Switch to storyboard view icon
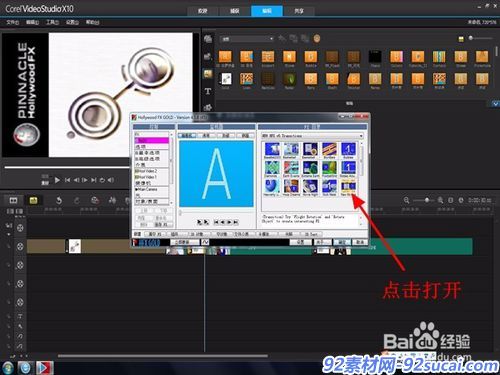Image resolution: width=500 pixels, height=375 pixels. (13, 200)
